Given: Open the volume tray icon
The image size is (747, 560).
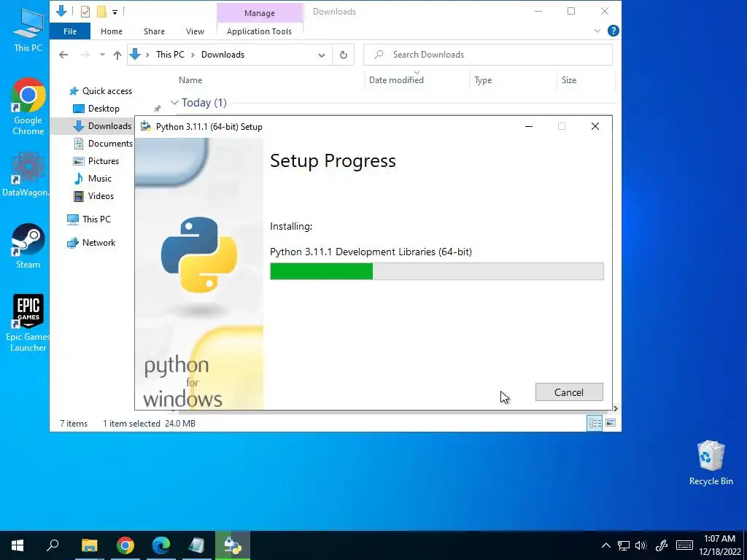Looking at the screenshot, I should point(640,545).
